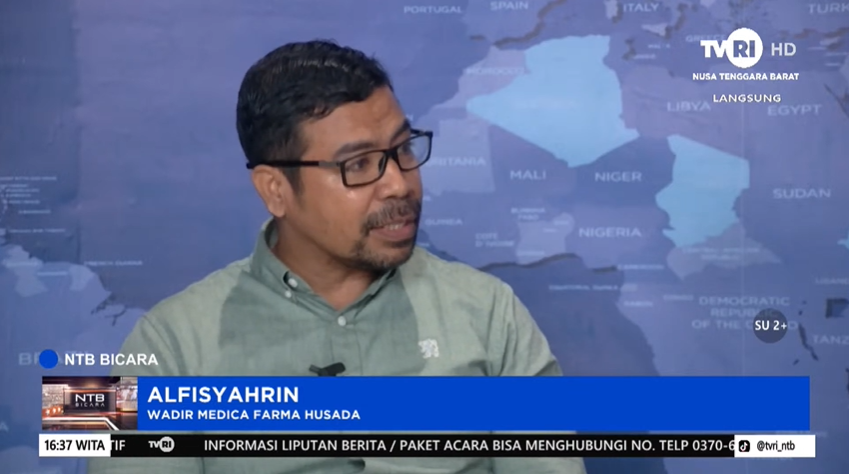Click the NTB BICARA program title text
The width and height of the screenshot is (849, 474).
(111, 359)
